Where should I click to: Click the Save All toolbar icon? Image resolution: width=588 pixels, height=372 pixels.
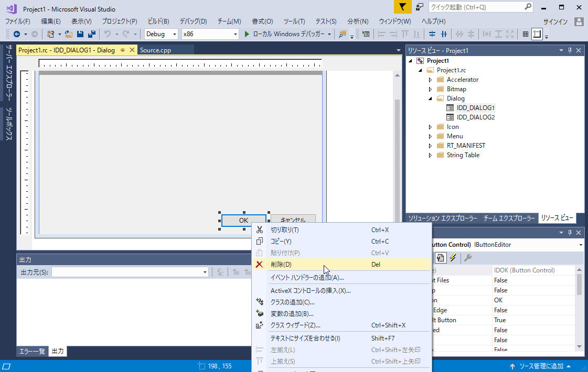coord(91,34)
